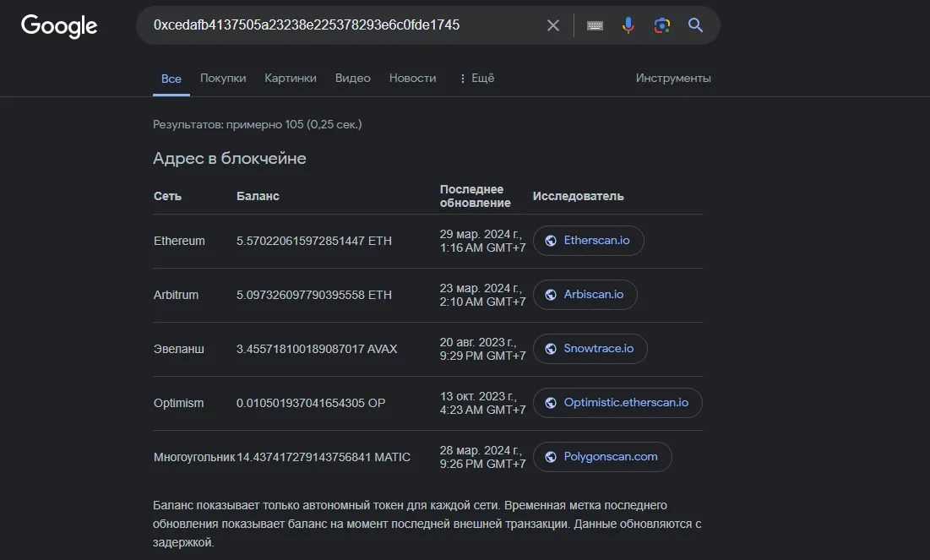Click the balance disclaimer paragraph
This screenshot has width=930, height=560.
(427, 524)
